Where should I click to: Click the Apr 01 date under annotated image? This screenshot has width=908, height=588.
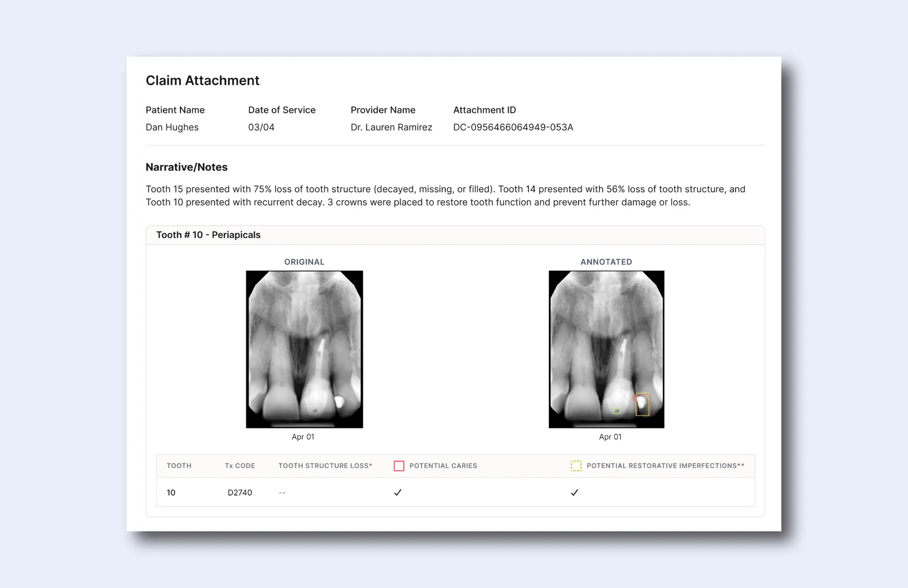pyautogui.click(x=610, y=437)
